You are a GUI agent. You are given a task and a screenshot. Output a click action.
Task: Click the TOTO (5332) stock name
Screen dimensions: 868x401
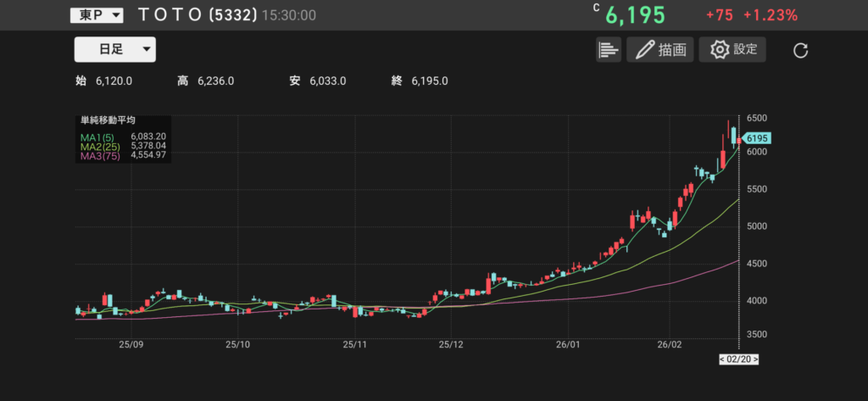pyautogui.click(x=197, y=15)
